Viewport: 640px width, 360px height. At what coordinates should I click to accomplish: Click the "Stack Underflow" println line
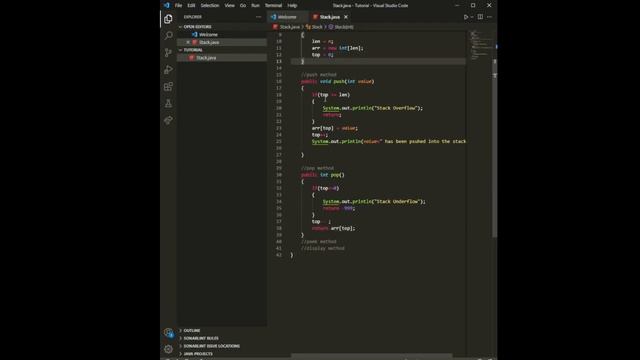pyautogui.click(x=374, y=202)
